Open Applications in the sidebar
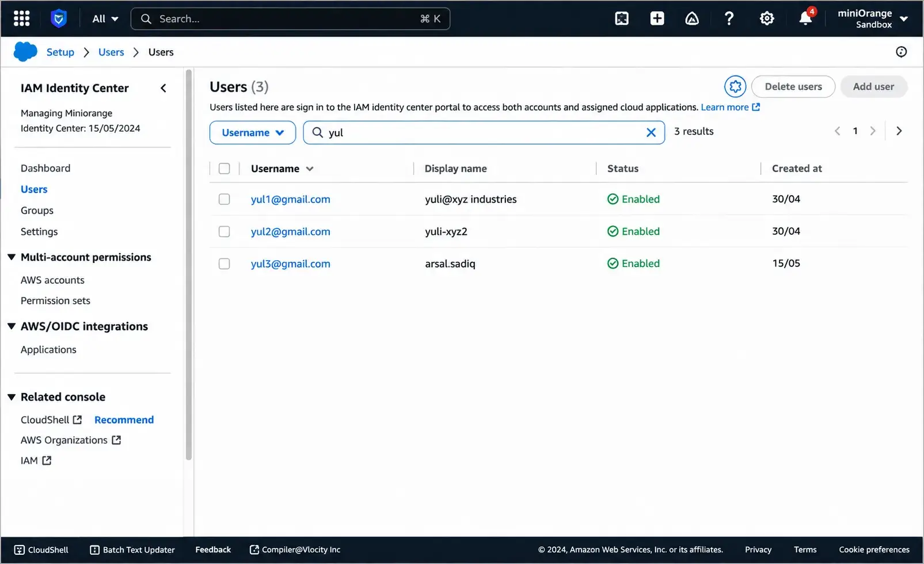Screen dimensions: 924x564 click(48, 350)
